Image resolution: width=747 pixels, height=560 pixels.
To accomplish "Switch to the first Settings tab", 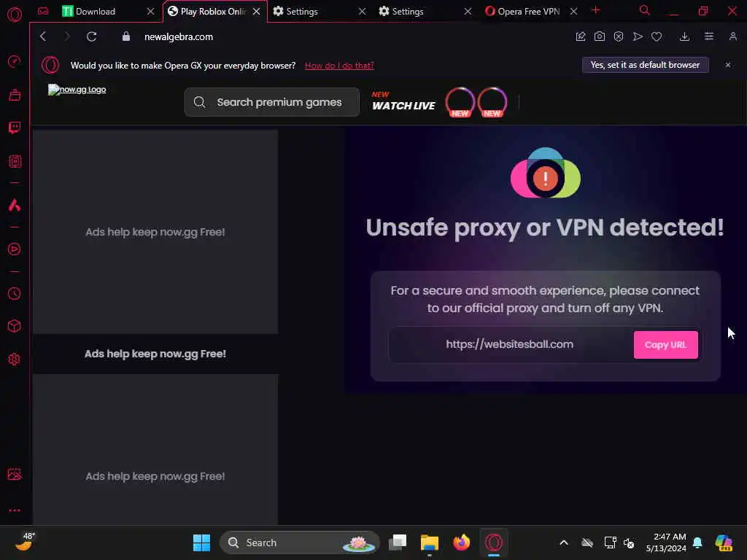I will tap(314, 12).
